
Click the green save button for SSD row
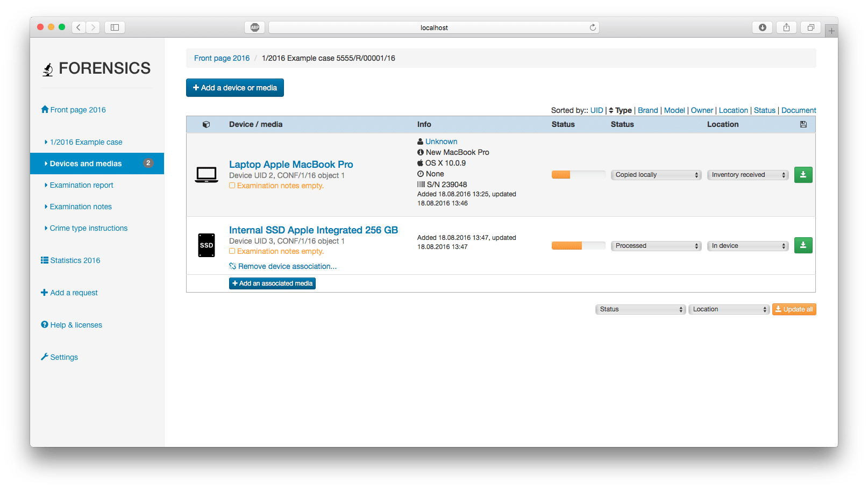(x=803, y=245)
